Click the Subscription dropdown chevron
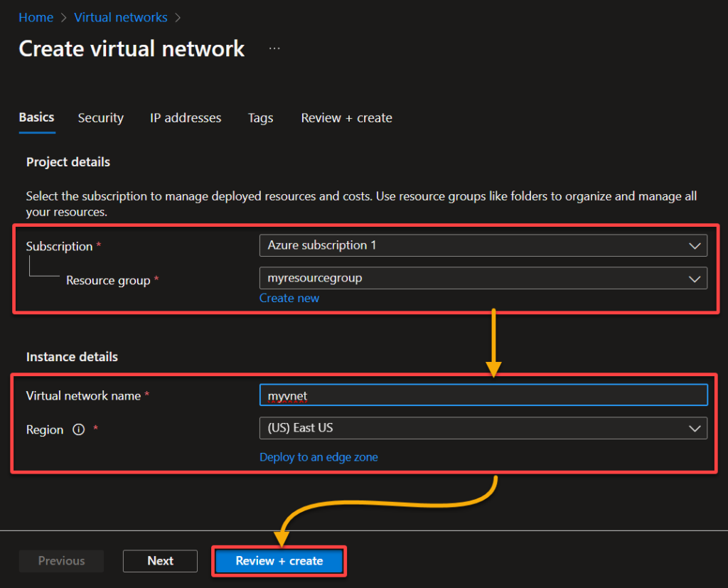 click(x=695, y=245)
